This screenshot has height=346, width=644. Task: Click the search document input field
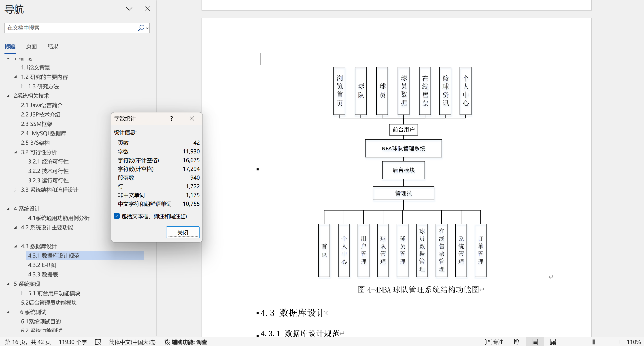pyautogui.click(x=71, y=28)
